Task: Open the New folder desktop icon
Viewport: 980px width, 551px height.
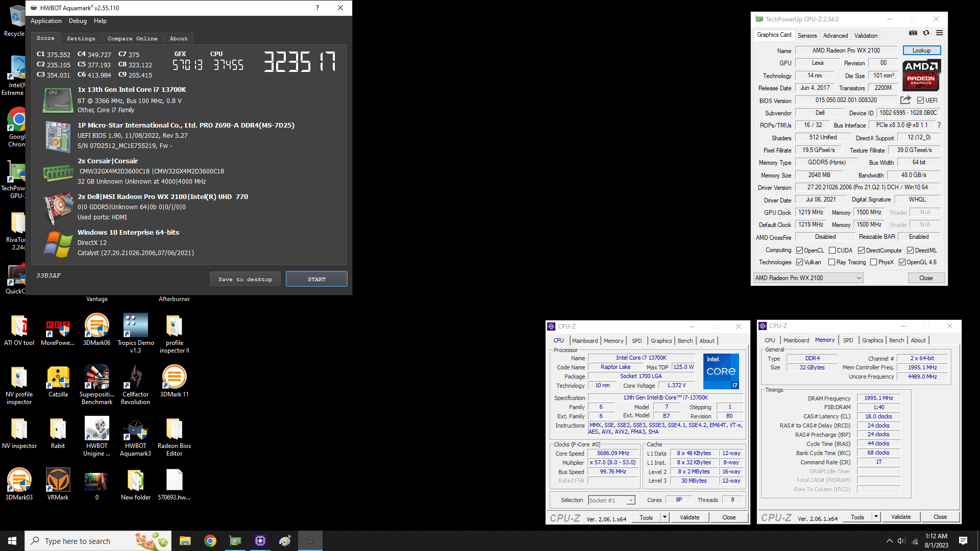Action: tap(135, 484)
